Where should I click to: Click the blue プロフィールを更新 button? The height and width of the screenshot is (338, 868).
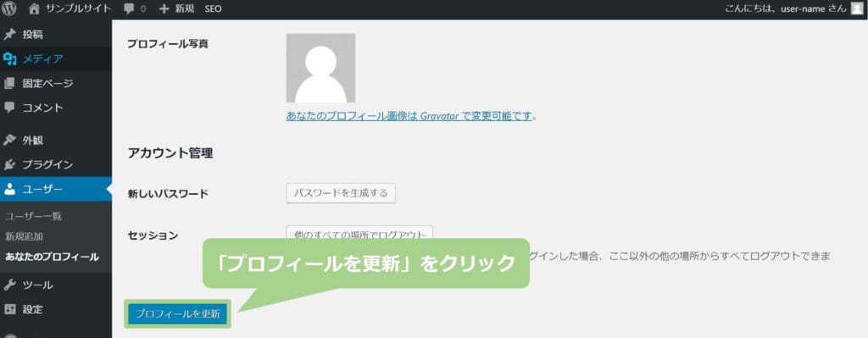tap(178, 313)
